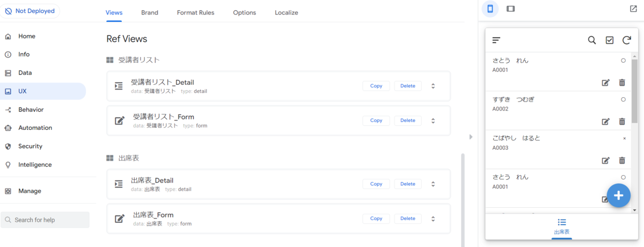Expand the 出席表_Form view settings
Viewport: 644px width, 247px height.
(433, 219)
